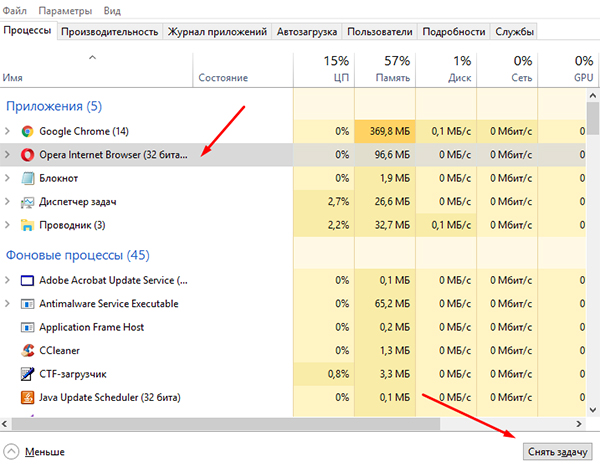Switch to the Процессы tab

point(28,30)
